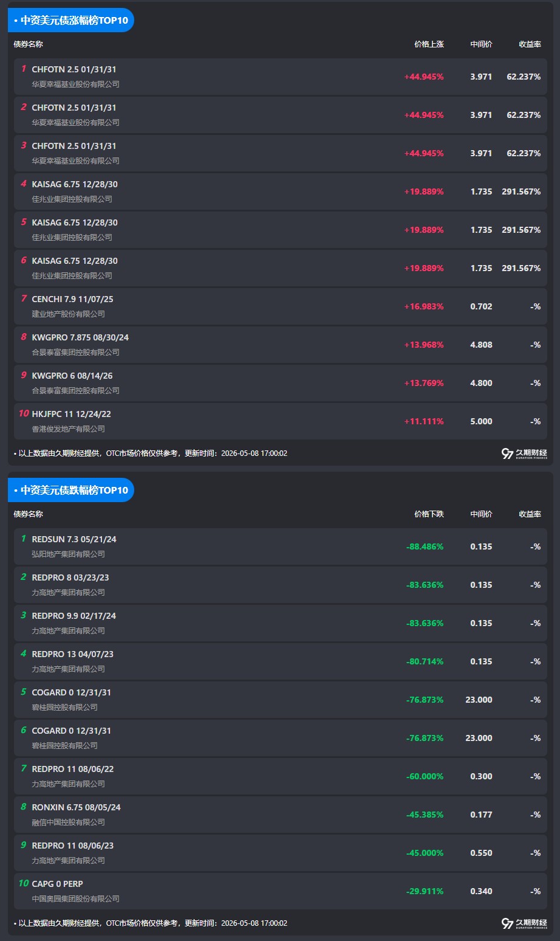Open the REDPRO 11 08/06/23 bond
The height and width of the screenshot is (941, 560).
[281, 853]
